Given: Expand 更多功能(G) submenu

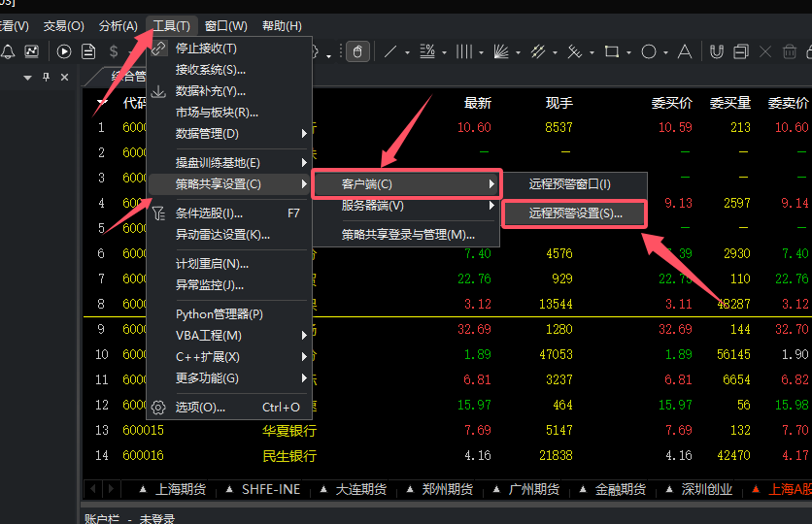Looking at the screenshot, I should coord(230,378).
